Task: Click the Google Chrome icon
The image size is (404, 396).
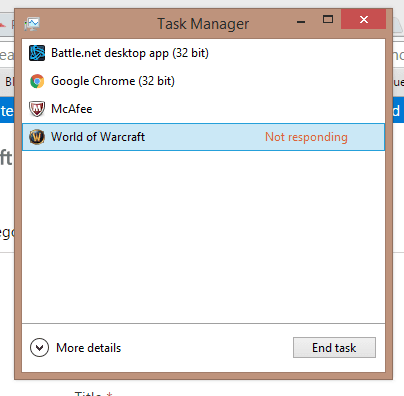Action: click(37, 81)
